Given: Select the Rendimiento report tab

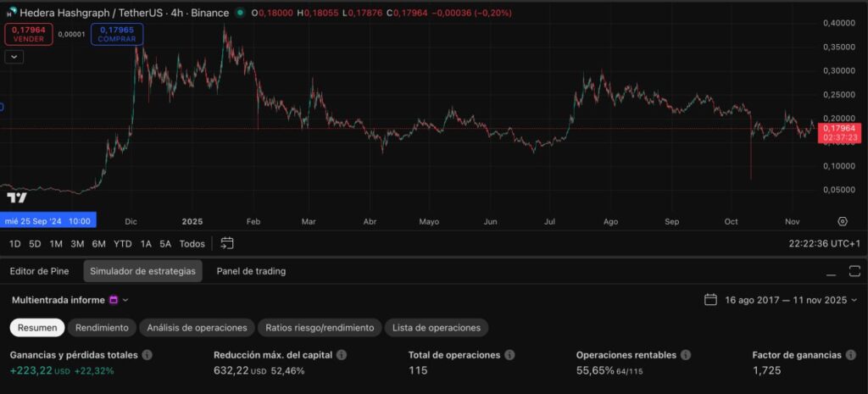Looking at the screenshot, I should click(x=102, y=328).
